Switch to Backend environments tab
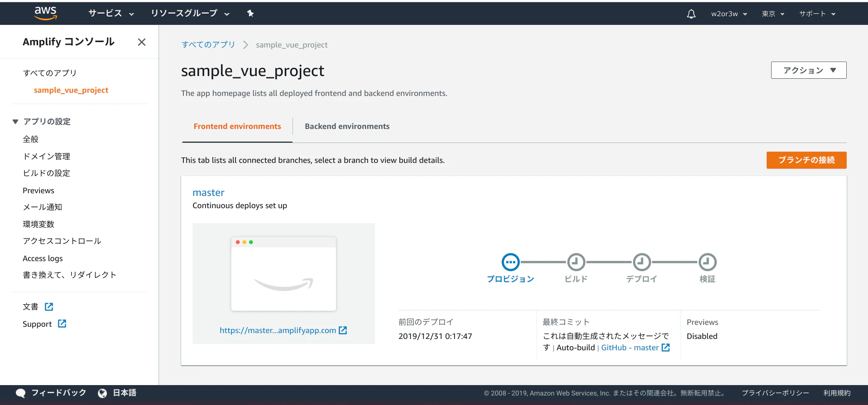 tap(347, 126)
